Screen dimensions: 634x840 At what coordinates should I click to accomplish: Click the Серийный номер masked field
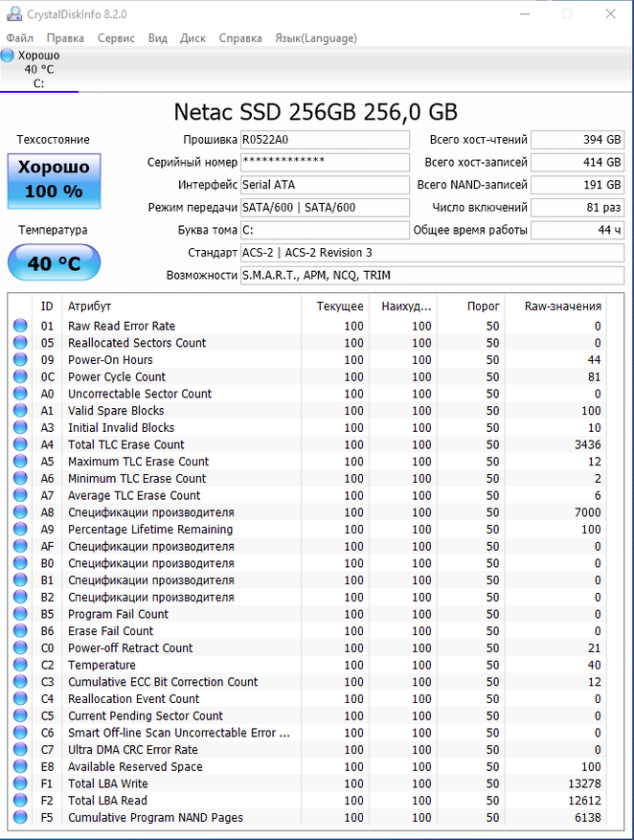coord(324,162)
